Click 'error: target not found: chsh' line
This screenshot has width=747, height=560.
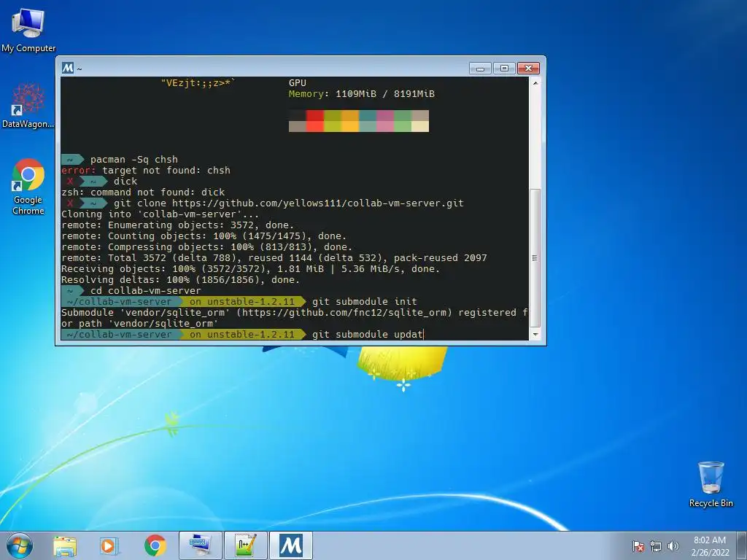(146, 171)
